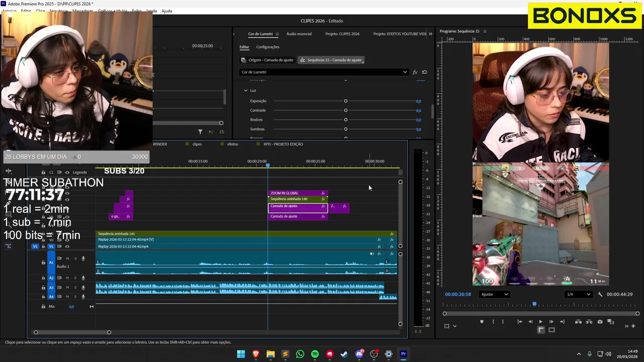Switch to Áudio essencial tab
644x362 pixels.
click(299, 34)
